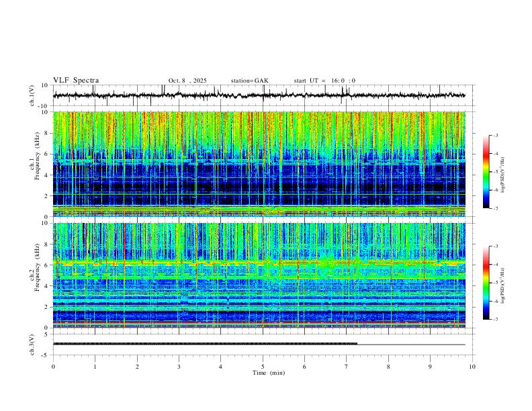Click the '8' kHz tick on ch.1 axis
Image resolution: width=532 pixels, height=411 pixels.
point(46,133)
